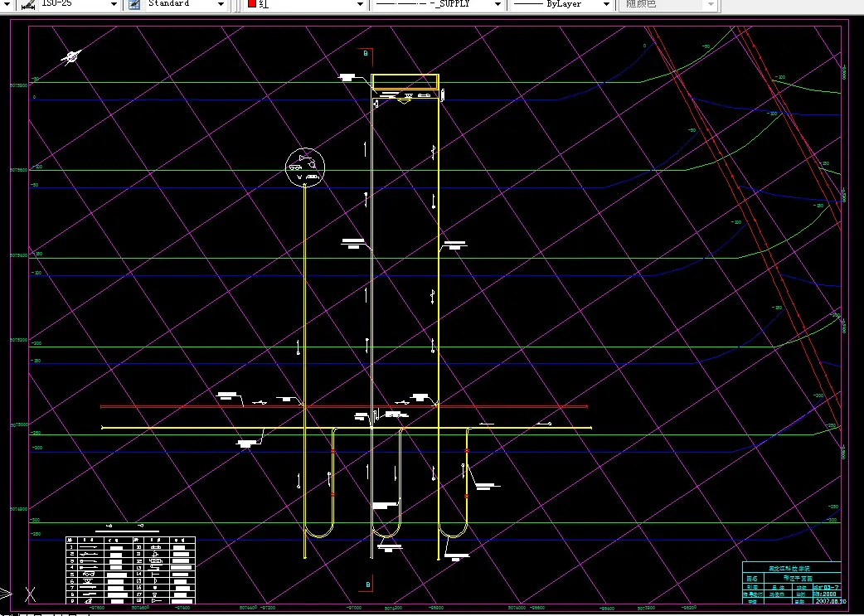Open the ByLayer lineweight dropdown
864x616 pixels.
coord(606,4)
